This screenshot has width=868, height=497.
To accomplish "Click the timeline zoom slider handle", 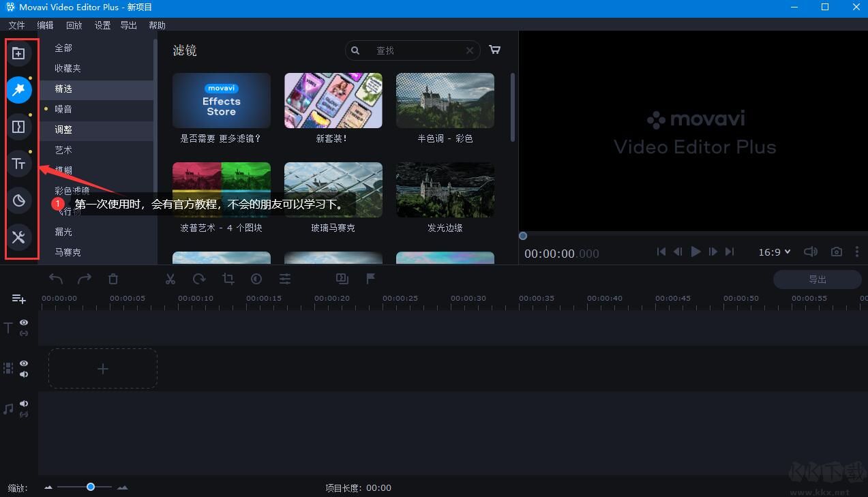I will [90, 487].
